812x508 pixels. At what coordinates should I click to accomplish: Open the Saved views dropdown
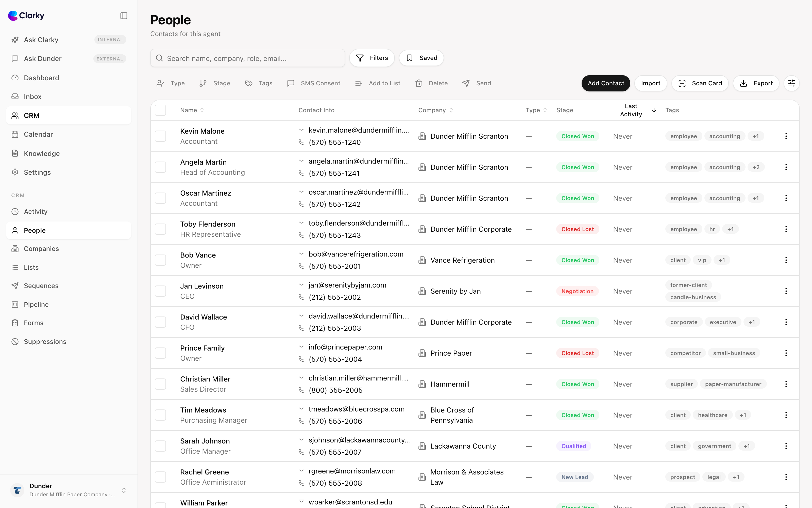tap(421, 58)
